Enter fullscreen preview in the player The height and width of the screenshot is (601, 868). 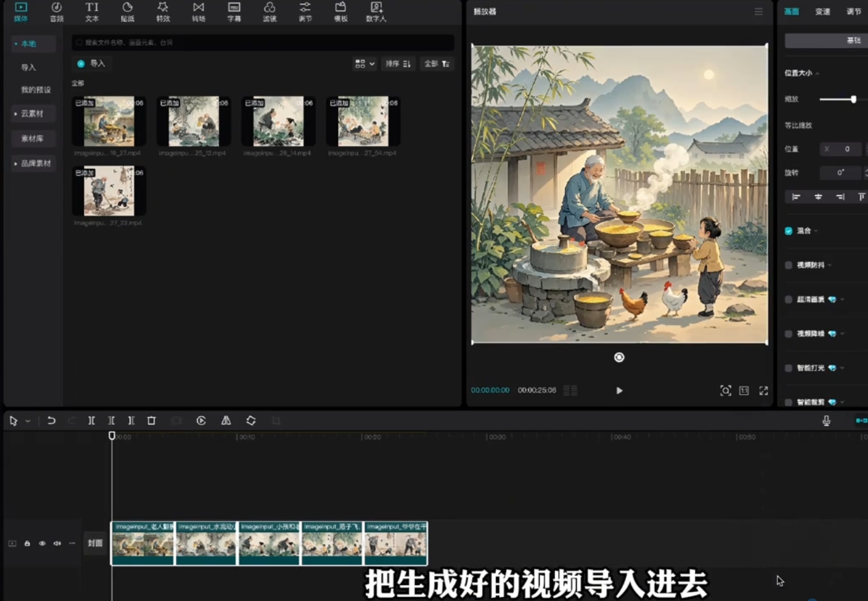tap(764, 390)
